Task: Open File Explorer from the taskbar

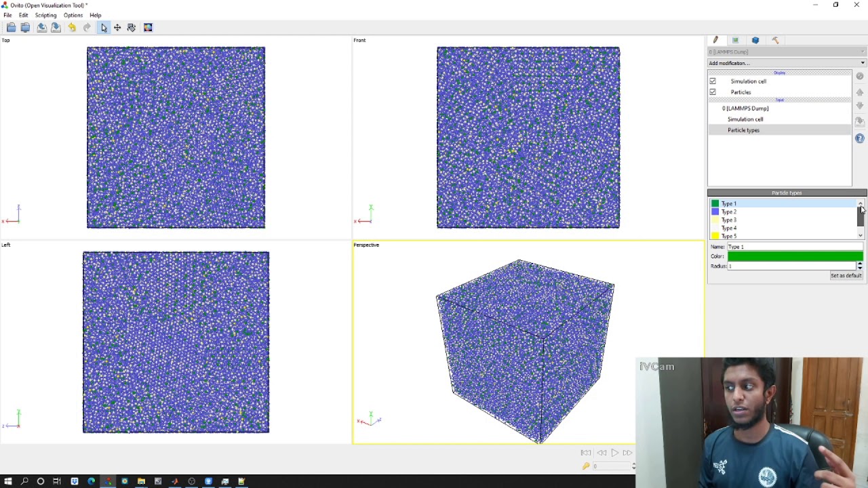Action: coord(141,481)
